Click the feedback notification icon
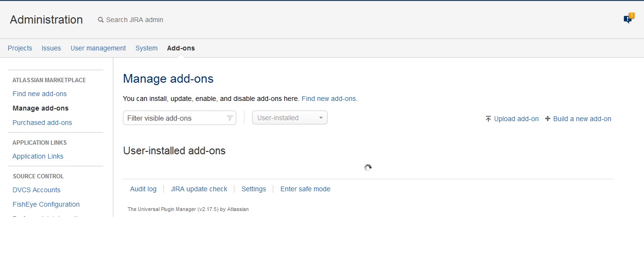644x273 pixels. coord(628,19)
